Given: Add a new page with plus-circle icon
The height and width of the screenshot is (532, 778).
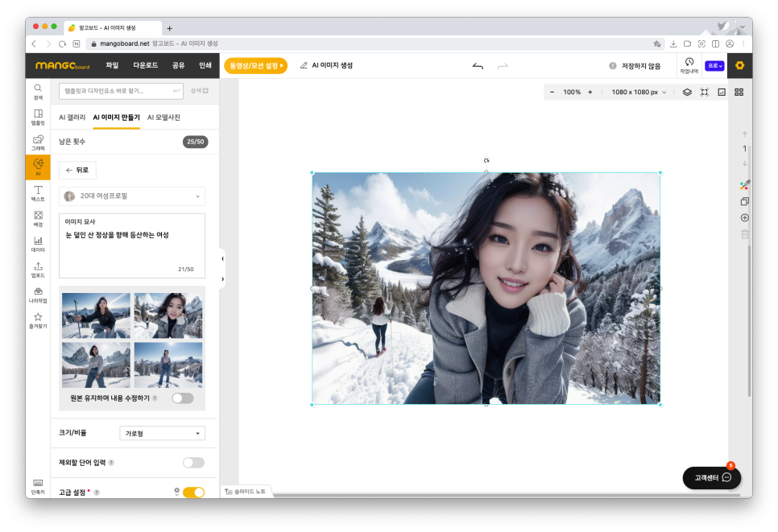Looking at the screenshot, I should point(744,217).
